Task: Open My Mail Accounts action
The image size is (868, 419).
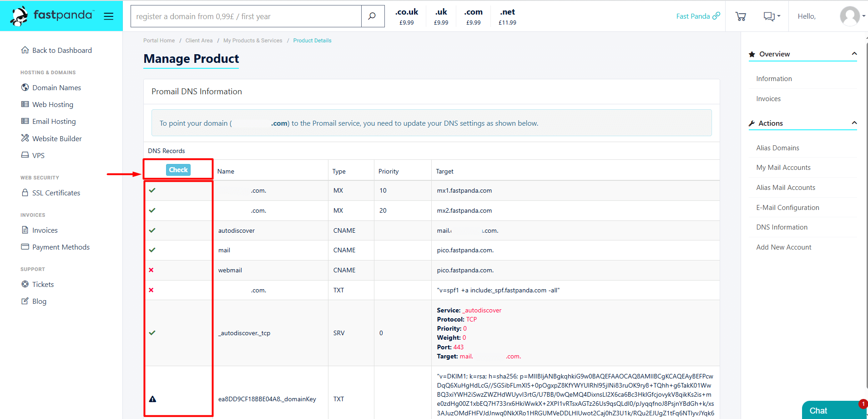Action: pos(783,168)
